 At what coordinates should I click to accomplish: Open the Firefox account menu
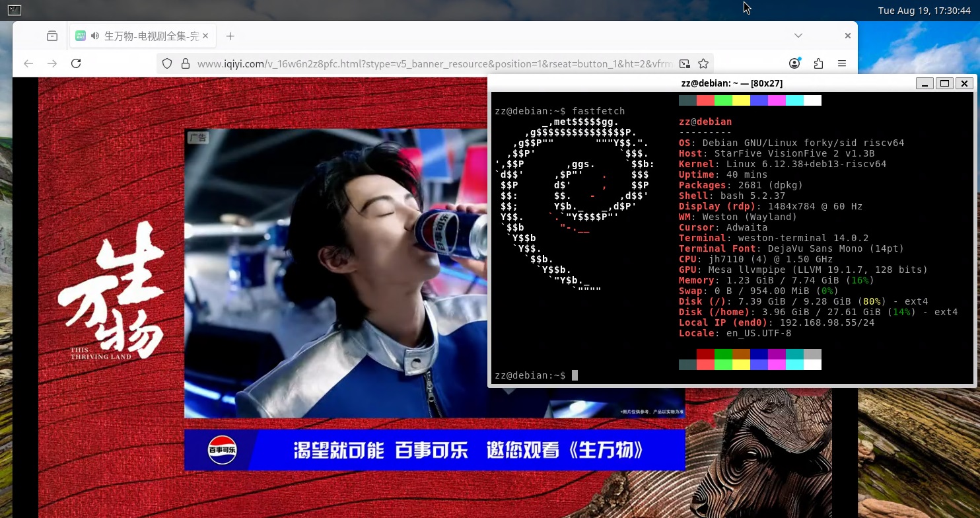794,63
